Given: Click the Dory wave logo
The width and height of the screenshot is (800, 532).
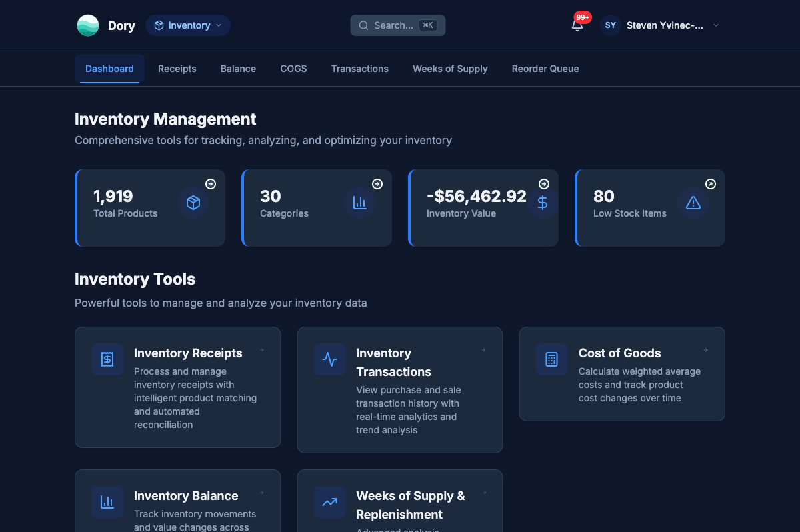Looking at the screenshot, I should point(88,25).
